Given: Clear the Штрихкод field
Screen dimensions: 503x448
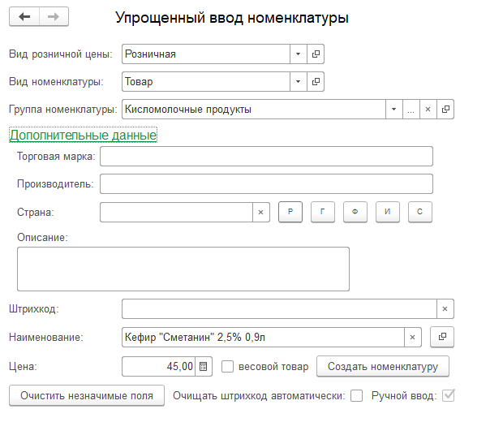Looking at the screenshot, I should point(445,309).
